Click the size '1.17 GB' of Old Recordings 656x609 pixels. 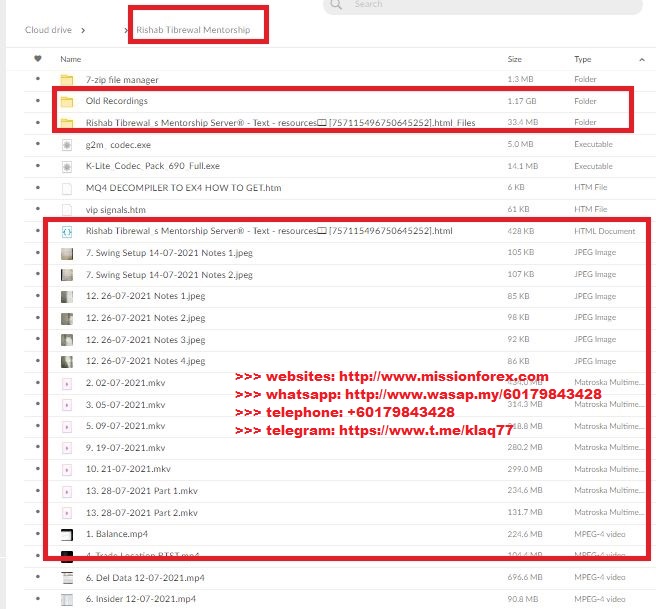click(522, 101)
